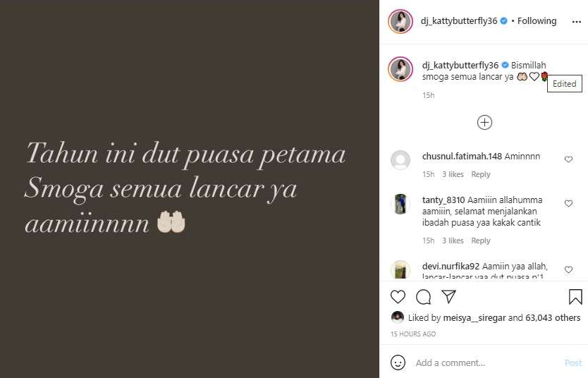Screen dimensions: 588x378
Task: Reply to tanty_8310's comment
Action: tap(480, 240)
